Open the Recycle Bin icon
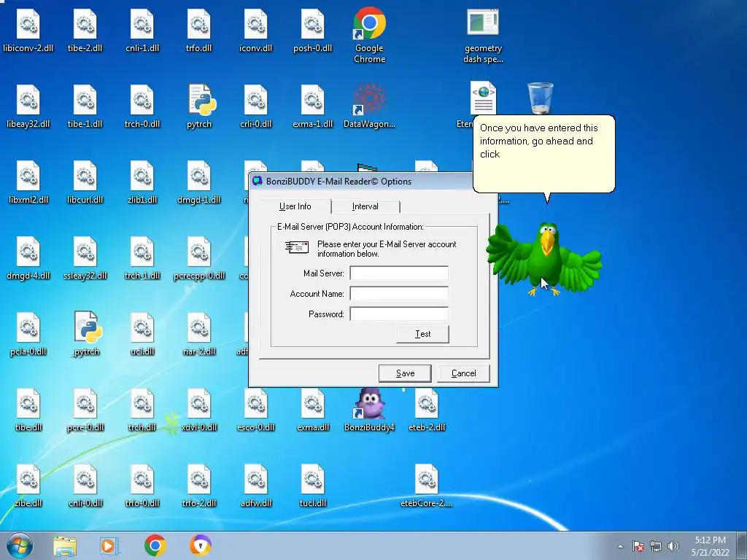 [x=541, y=98]
